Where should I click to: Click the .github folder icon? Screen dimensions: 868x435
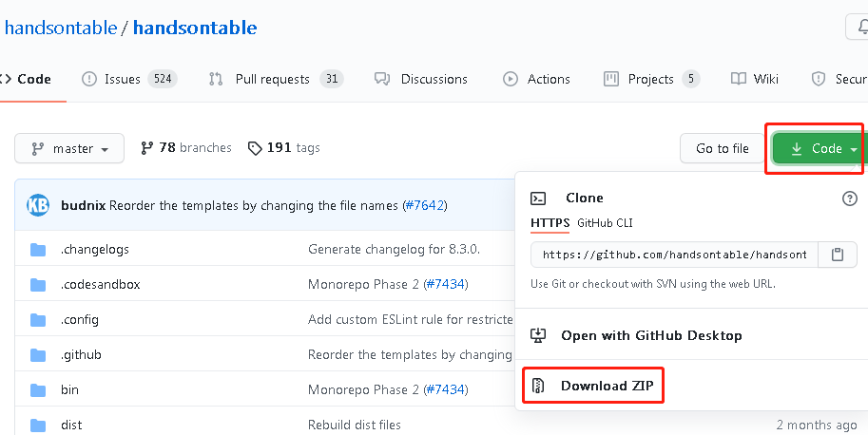coord(38,355)
